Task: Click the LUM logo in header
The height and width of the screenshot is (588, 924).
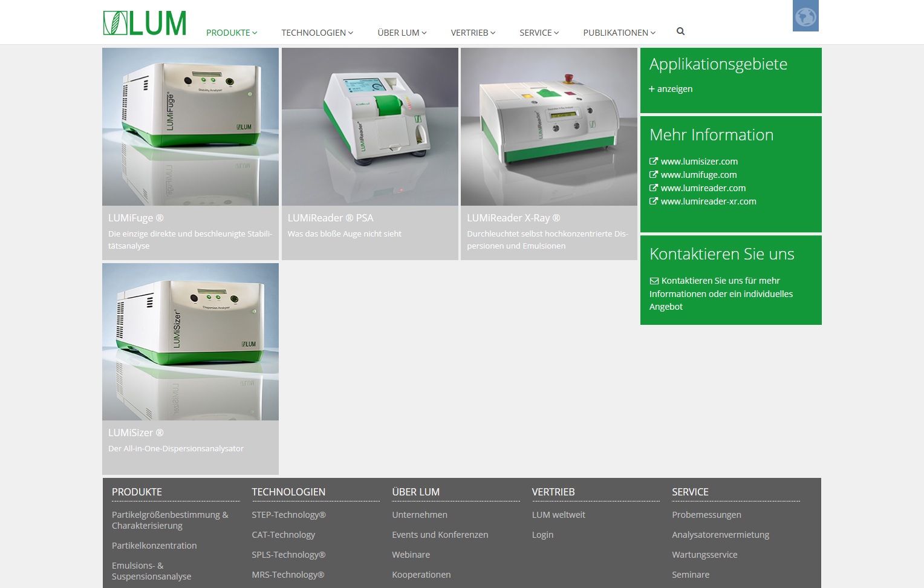Action: pos(145,24)
